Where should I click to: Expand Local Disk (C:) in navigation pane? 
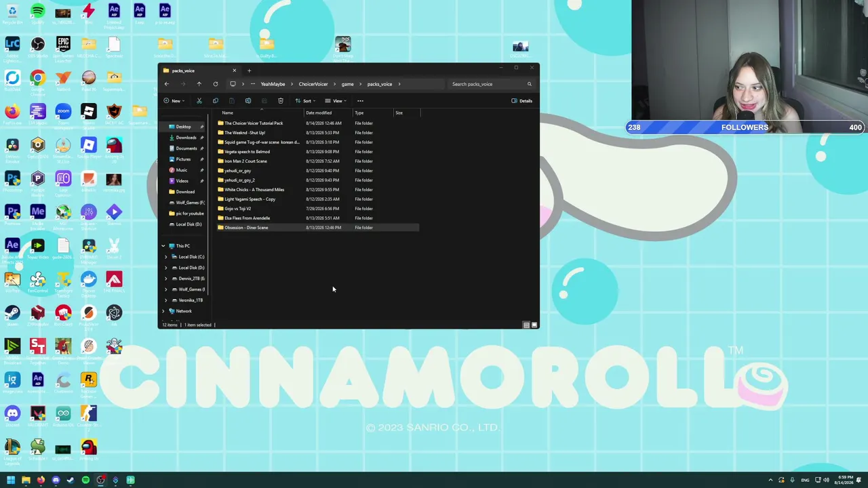tap(166, 257)
